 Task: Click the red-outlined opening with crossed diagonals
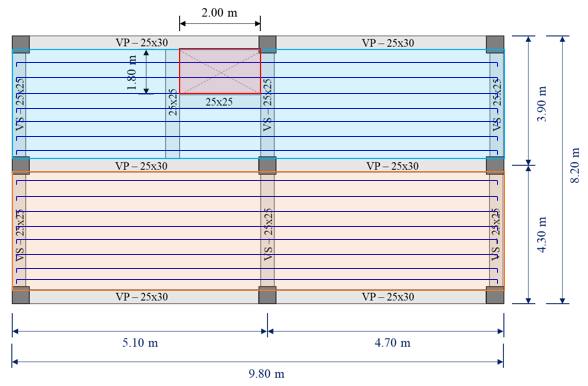point(220,71)
